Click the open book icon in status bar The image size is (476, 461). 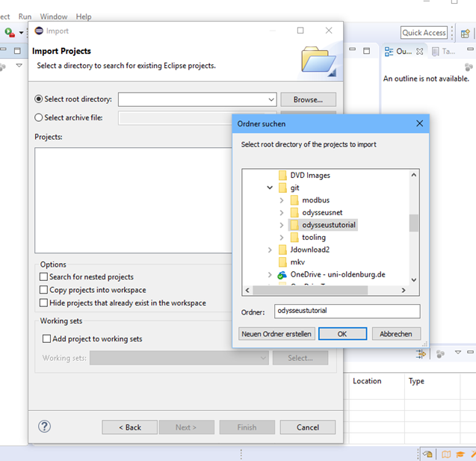tap(446, 454)
